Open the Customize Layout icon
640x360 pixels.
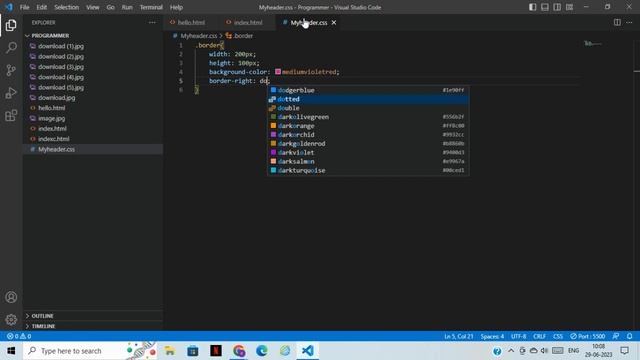[x=569, y=7]
